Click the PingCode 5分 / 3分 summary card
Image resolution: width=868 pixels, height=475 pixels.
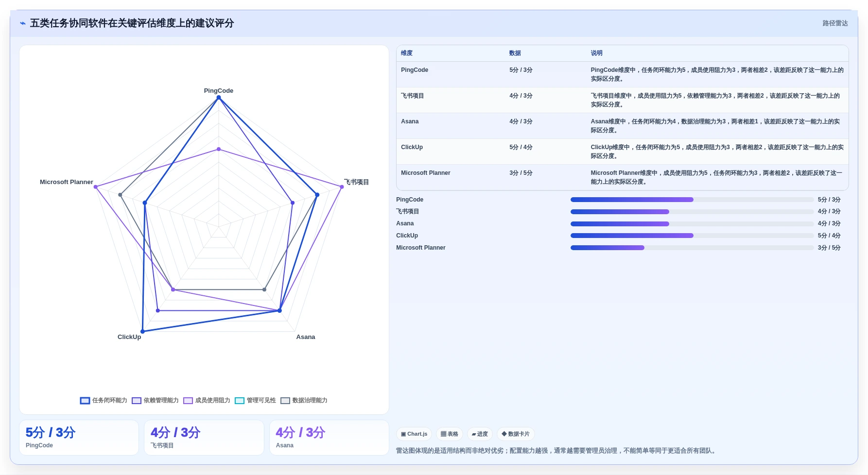[79, 438]
